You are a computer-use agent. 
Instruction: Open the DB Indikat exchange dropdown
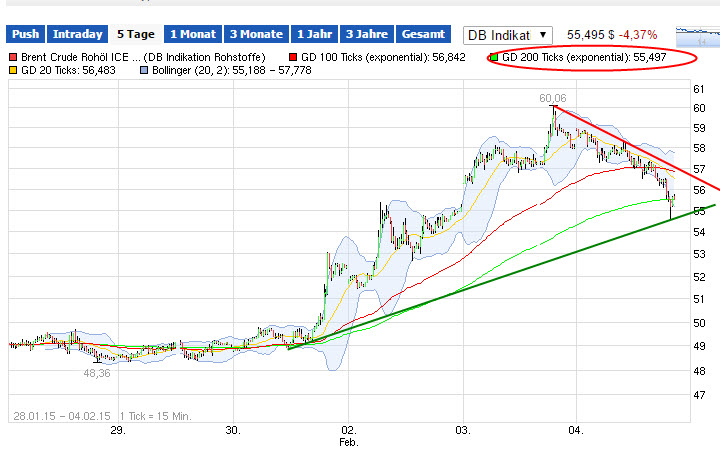pos(507,35)
